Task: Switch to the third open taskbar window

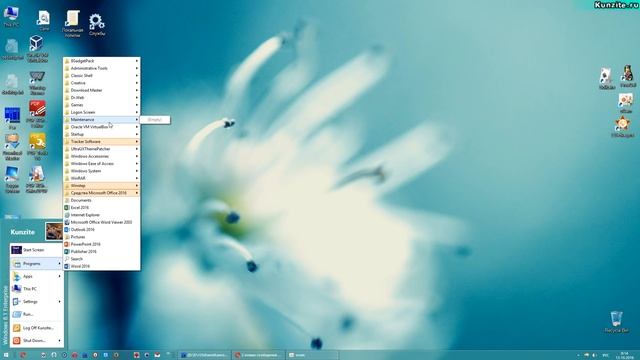Action: pos(311,355)
